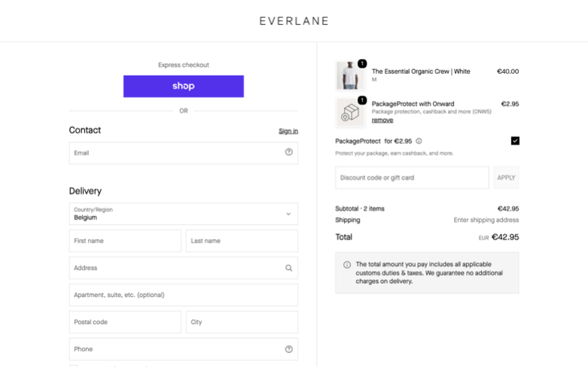Click the product title The Essential Organic Crew
Screen dimensions: 588x367
(x=421, y=71)
